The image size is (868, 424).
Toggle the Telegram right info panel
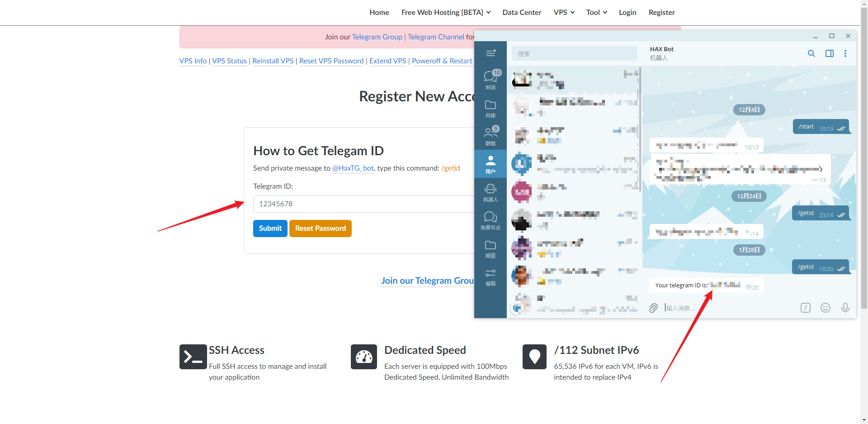click(830, 53)
